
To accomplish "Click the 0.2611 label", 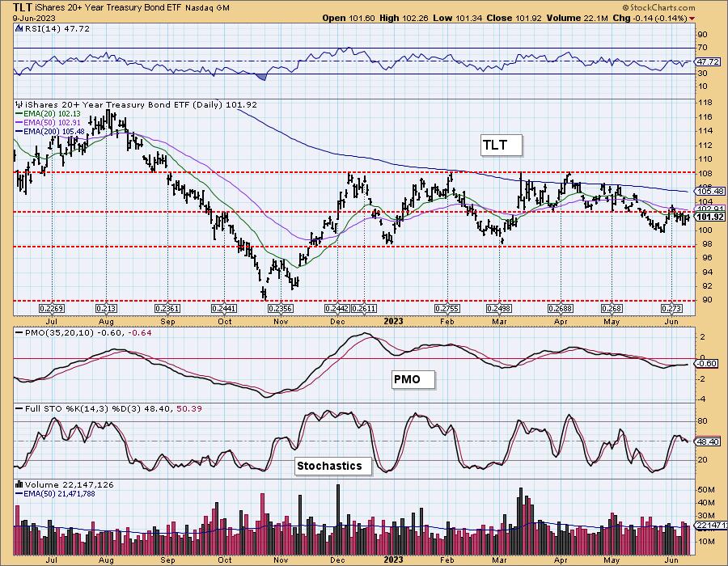I will point(365,309).
